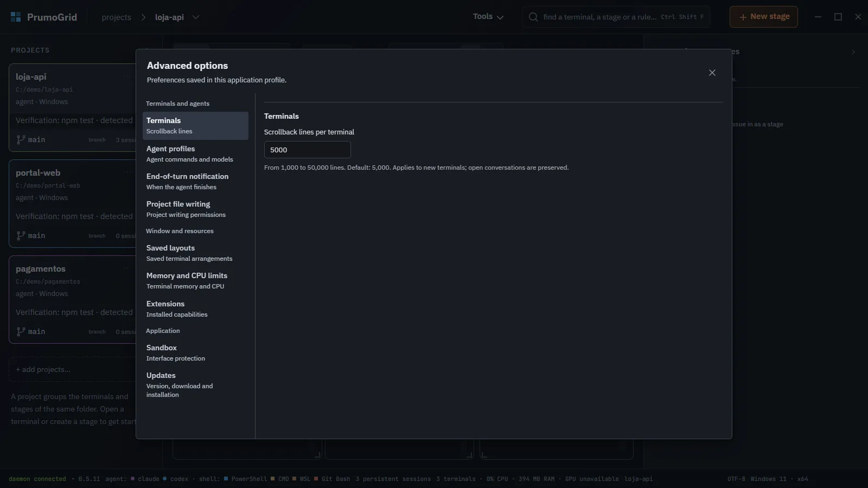Click the branch icon on the pagamentos card
Image resolution: width=868 pixels, height=488 pixels.
(21, 331)
